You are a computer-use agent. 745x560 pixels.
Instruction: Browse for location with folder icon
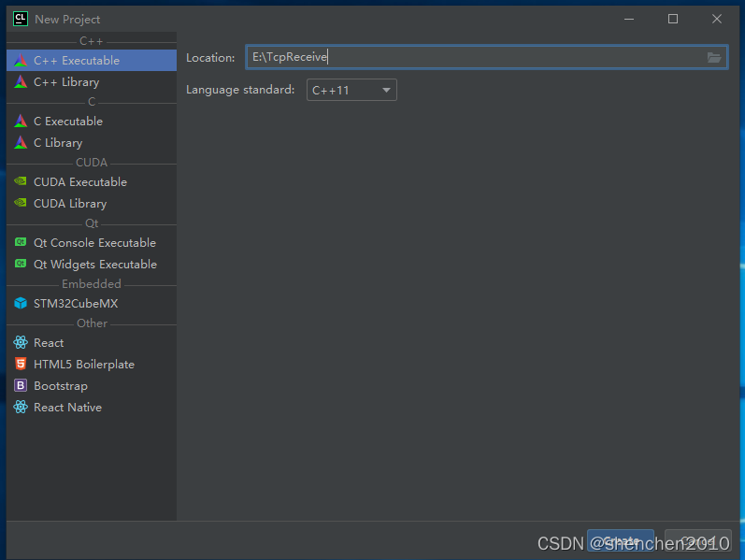713,58
